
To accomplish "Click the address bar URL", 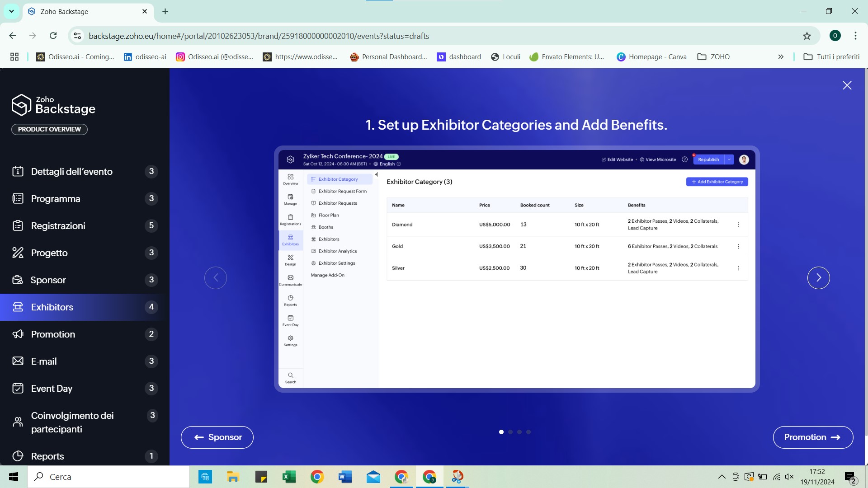I will coord(259,36).
